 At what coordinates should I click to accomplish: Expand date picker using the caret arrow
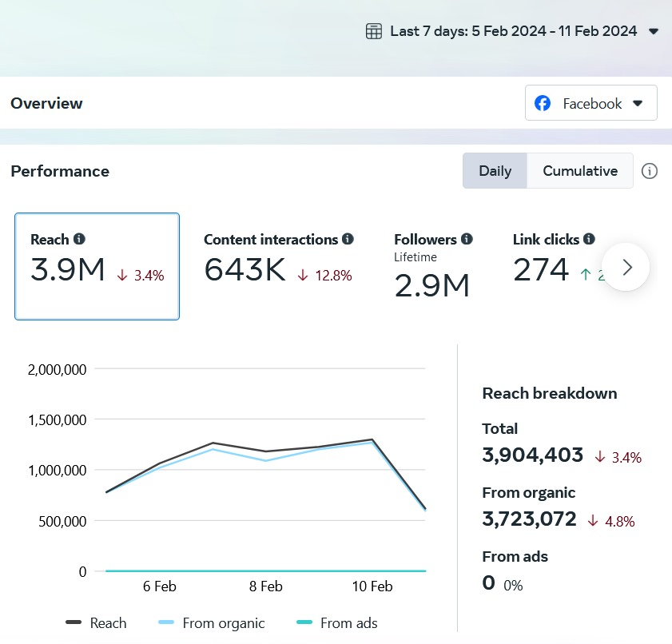653,32
